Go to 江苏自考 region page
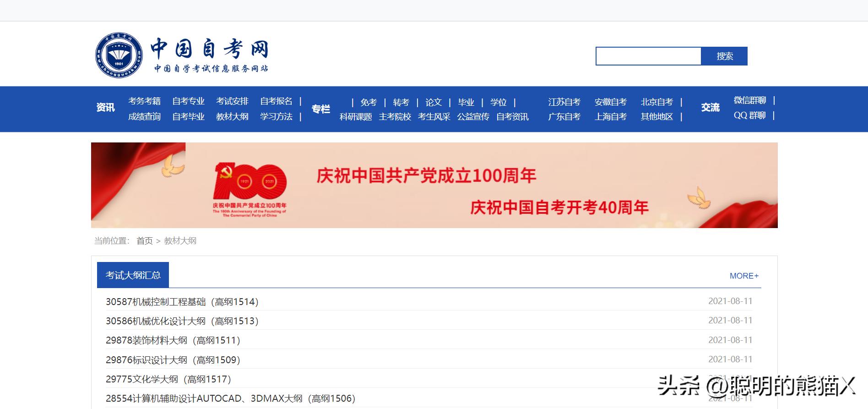The image size is (868, 409). [x=564, y=102]
